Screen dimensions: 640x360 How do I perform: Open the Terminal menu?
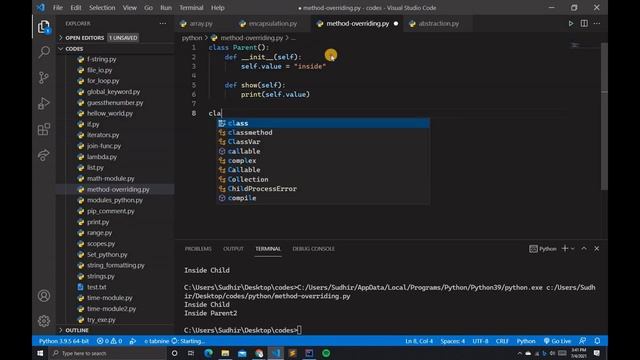point(191,8)
